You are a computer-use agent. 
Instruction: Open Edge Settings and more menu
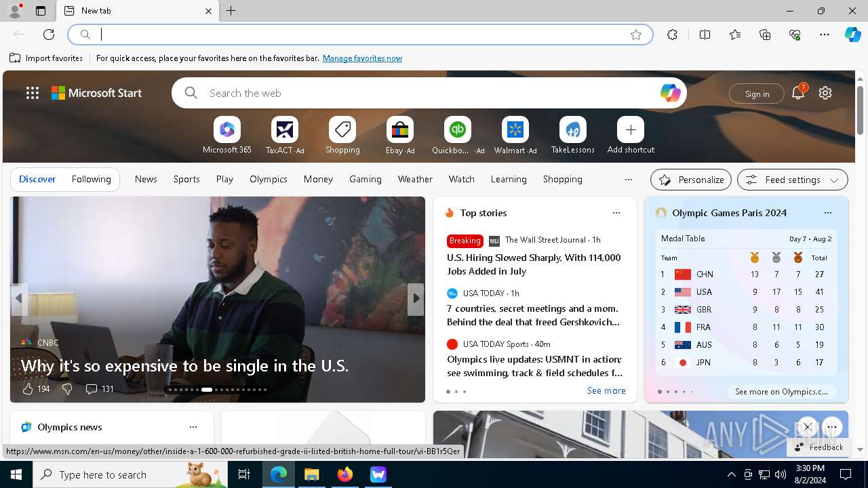825,35
